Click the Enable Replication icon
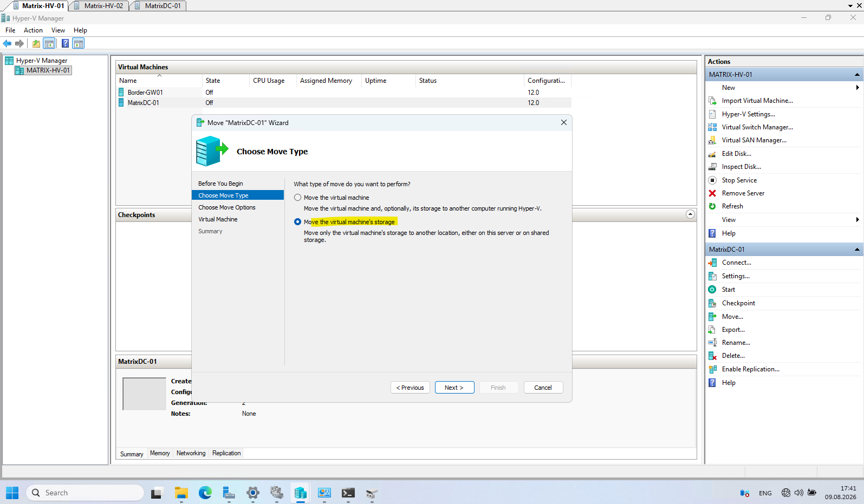Viewport: 864px width, 504px height. click(x=712, y=369)
